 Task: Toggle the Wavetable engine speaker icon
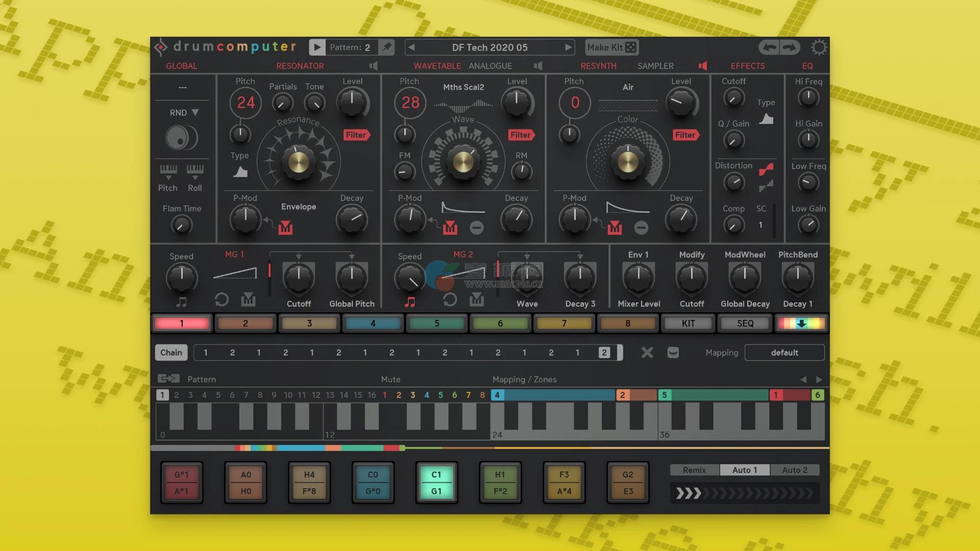538,66
